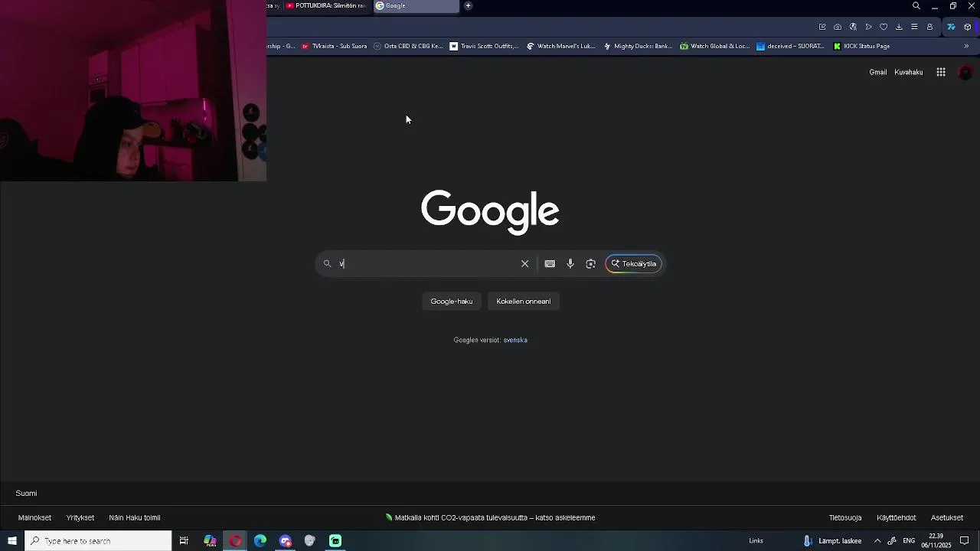
Task: Click the edit/compose toolbar icon
Action: 822,27
